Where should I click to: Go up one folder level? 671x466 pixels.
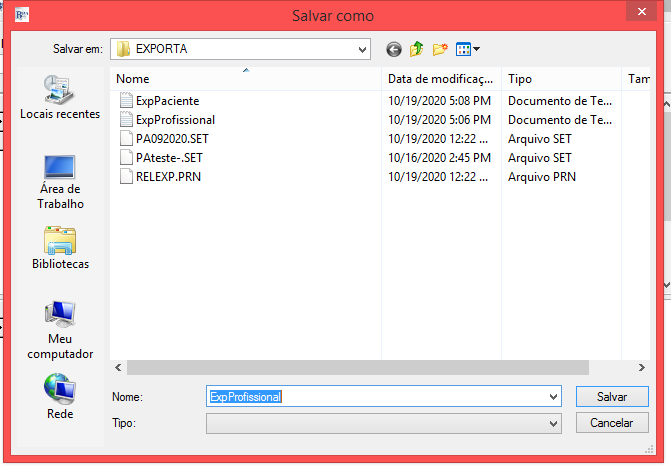tap(416, 49)
